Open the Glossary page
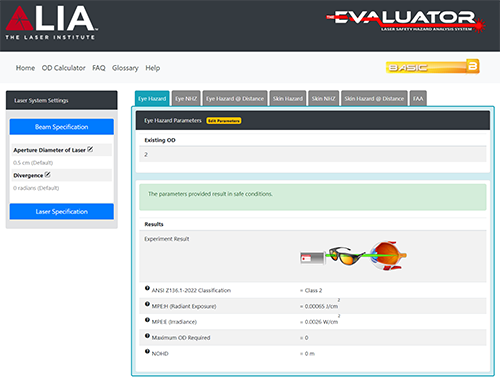The width and height of the screenshot is (500, 380). click(125, 68)
